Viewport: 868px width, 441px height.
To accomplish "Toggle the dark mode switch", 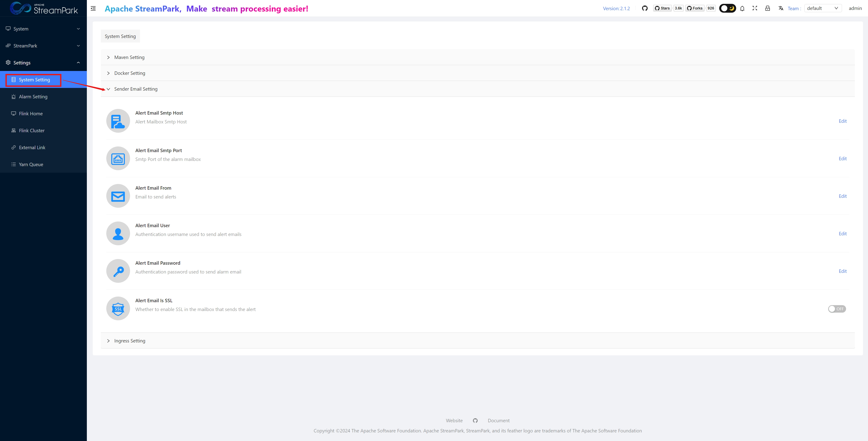I will pyautogui.click(x=727, y=8).
